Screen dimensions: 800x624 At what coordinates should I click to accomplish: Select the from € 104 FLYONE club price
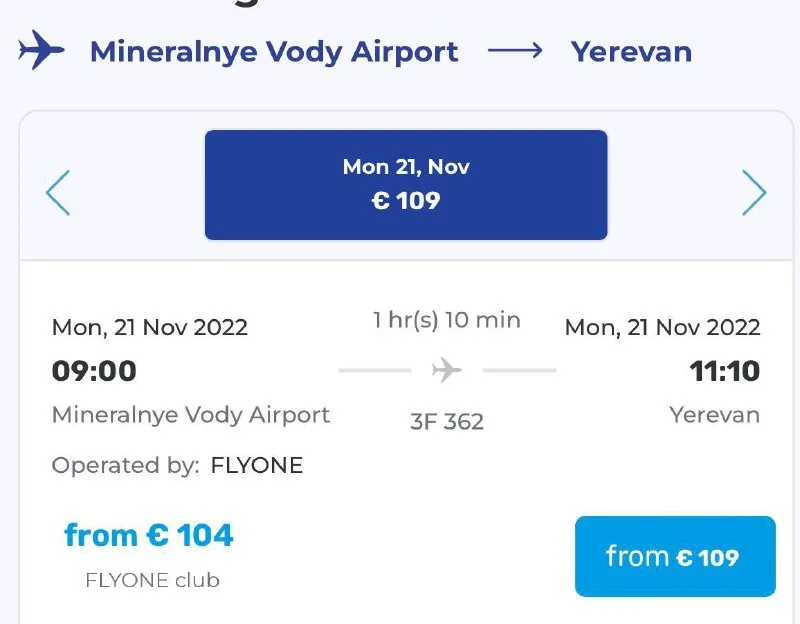point(149,535)
